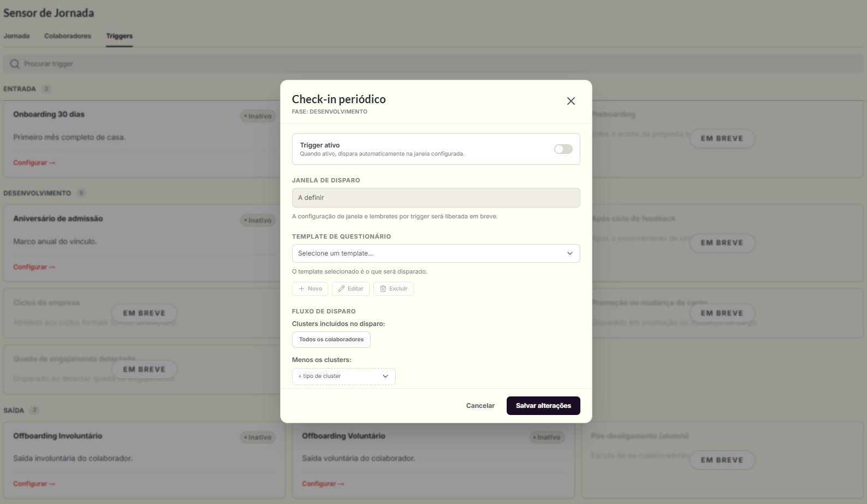Open the Colaboradores tab
867x504 pixels.
(x=68, y=36)
